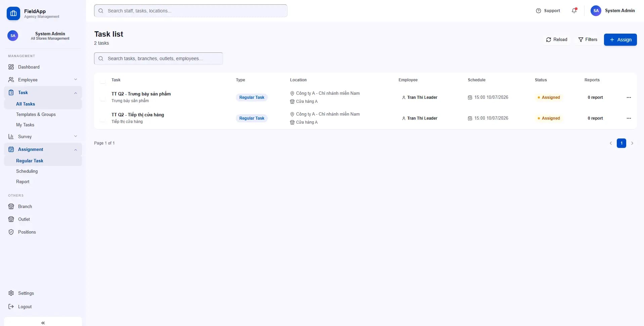The width and height of the screenshot is (644, 326).
Task: Click Regular Task badge in Trưng bày sản phẩm row
Action: [252, 97]
